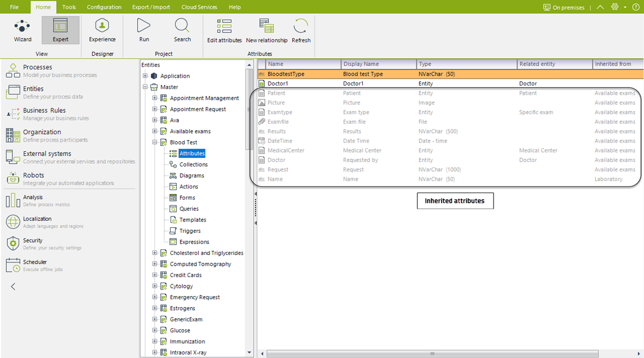The height and width of the screenshot is (358, 644).
Task: Select Queries under Blood Test
Action: (x=189, y=209)
